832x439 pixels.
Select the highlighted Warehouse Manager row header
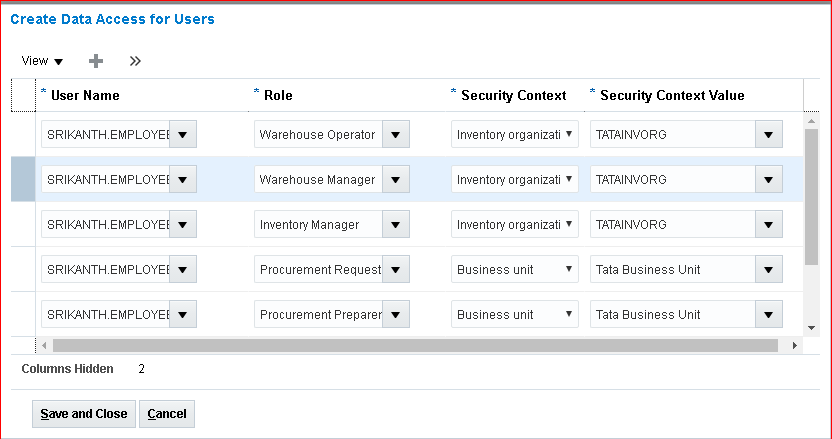[x=22, y=179]
